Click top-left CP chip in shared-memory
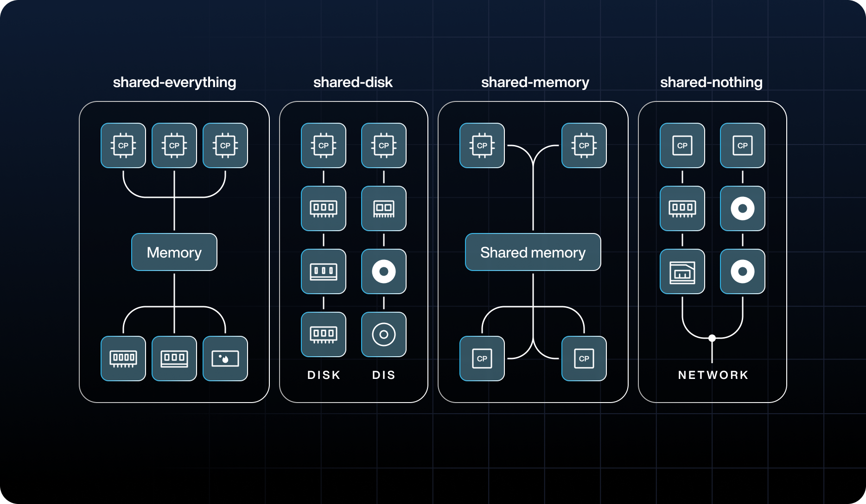Screen dimensions: 866x504 482,145
